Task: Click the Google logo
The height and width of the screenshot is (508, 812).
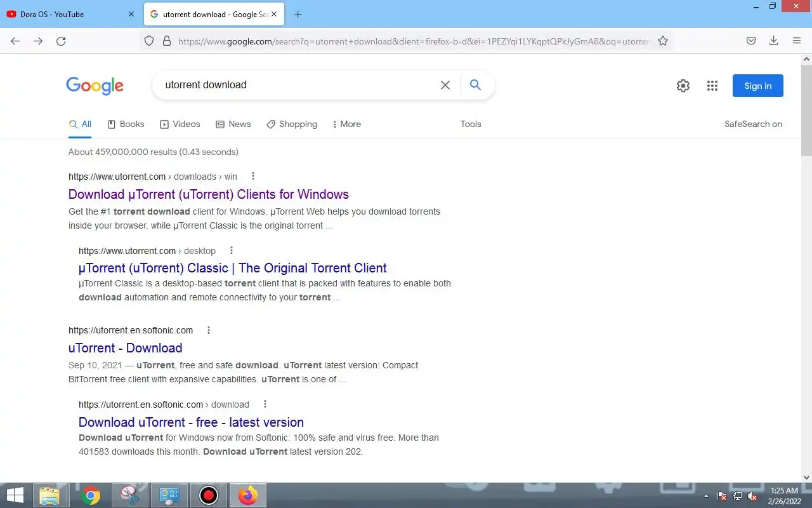Action: (95, 86)
